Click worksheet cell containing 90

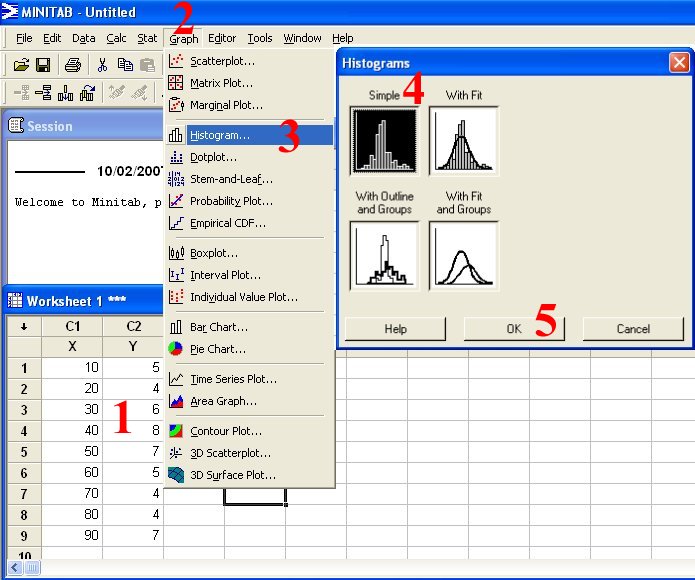pos(72,535)
